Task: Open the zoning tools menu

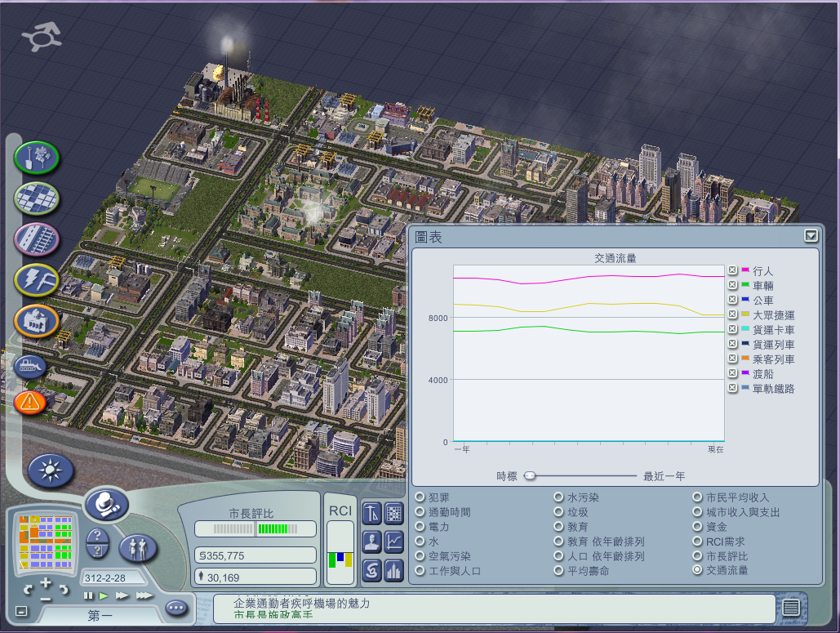Action: pos(37,198)
